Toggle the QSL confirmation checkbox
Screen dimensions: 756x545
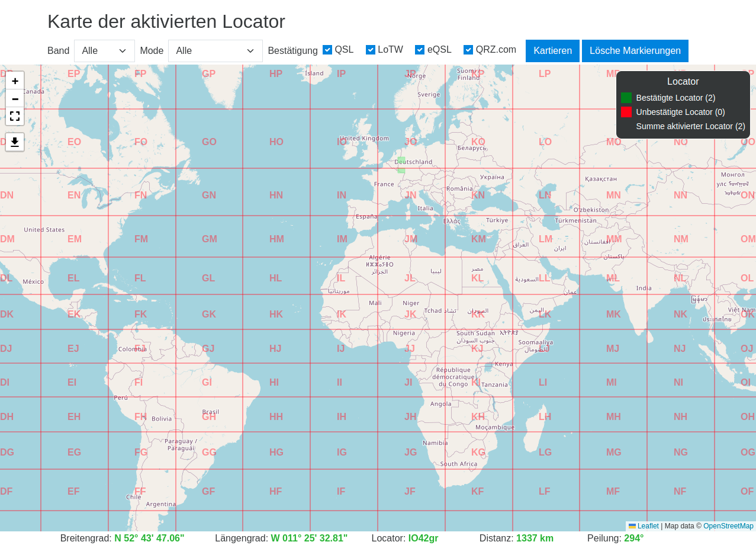point(327,50)
